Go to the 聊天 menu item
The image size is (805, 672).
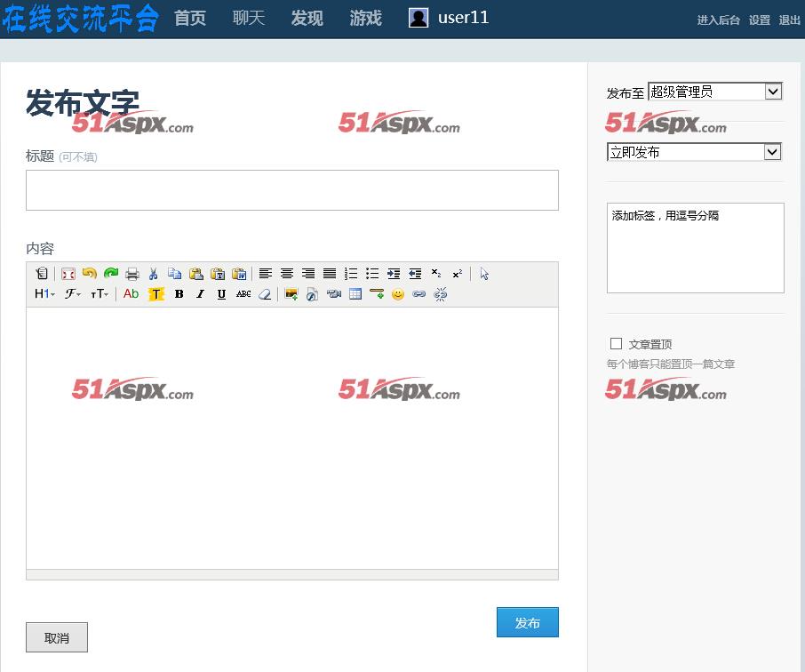click(248, 19)
